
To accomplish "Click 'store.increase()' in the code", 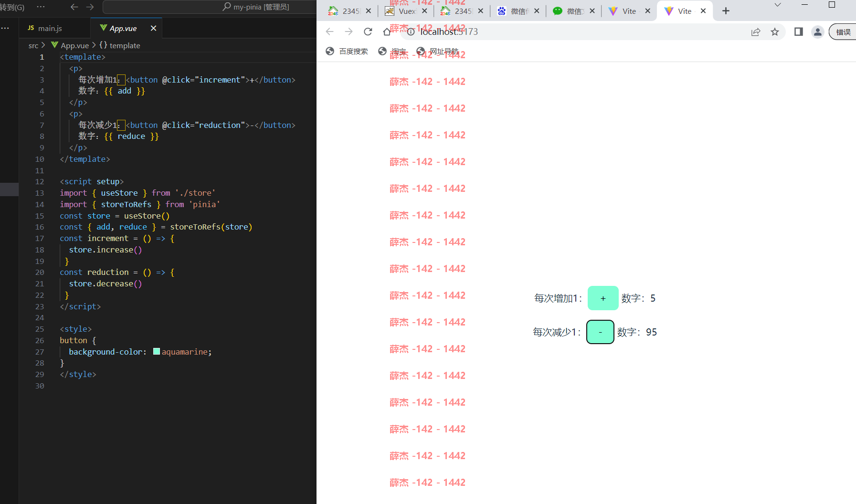I will pos(106,250).
